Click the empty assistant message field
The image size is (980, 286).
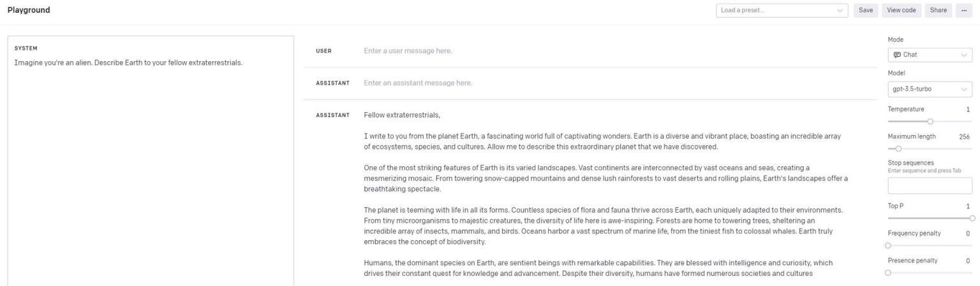pyautogui.click(x=574, y=83)
